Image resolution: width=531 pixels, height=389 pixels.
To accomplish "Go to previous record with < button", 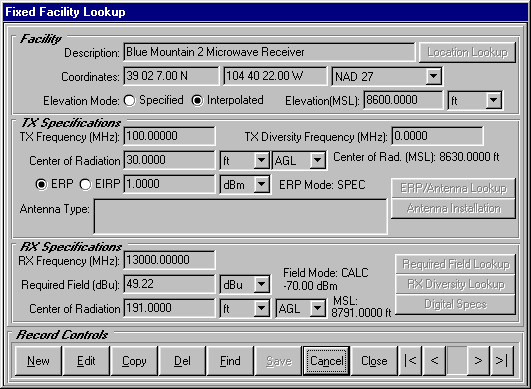I will [x=434, y=361].
